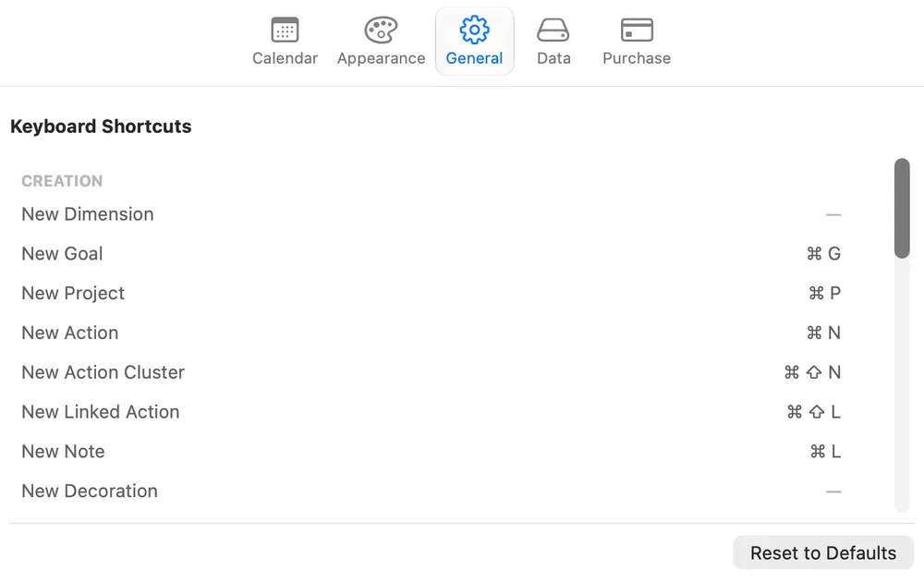
Task: Edit the ⌘N shortcut for New Action
Action: (x=823, y=333)
